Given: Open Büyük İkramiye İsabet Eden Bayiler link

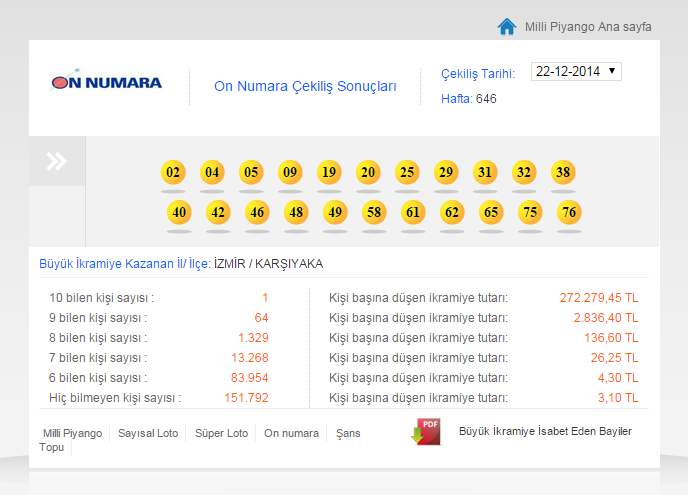Looking at the screenshot, I should click(x=544, y=431).
